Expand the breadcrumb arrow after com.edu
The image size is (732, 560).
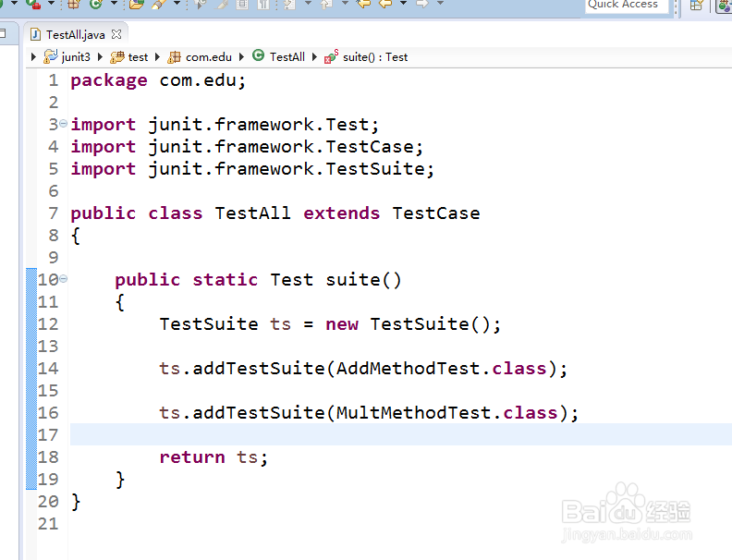click(241, 57)
